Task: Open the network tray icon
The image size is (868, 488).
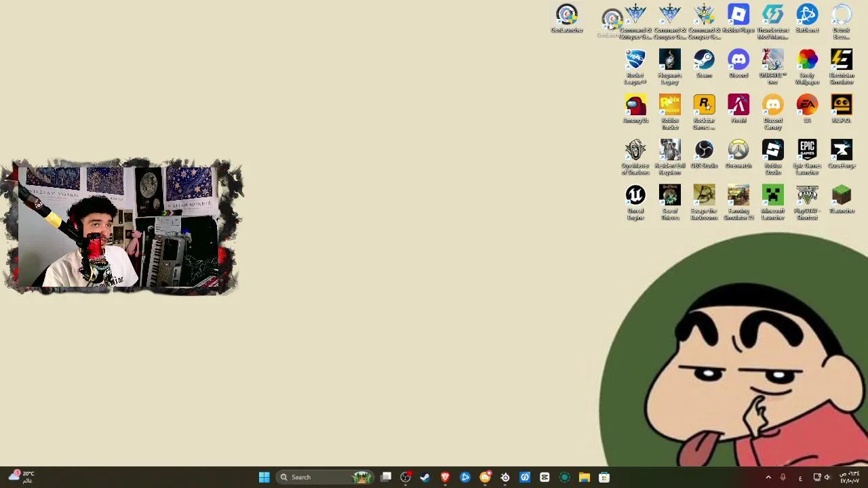Action: [x=817, y=477]
